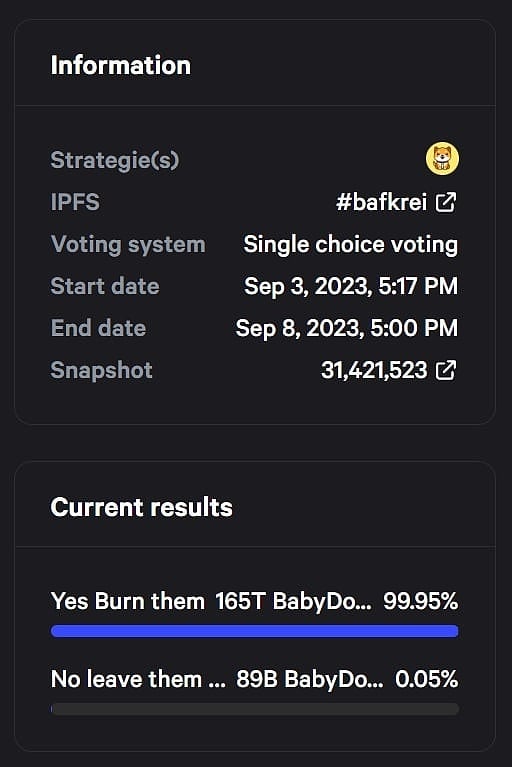512x767 pixels.
Task: Click the 0.05% result percentage
Action: (x=426, y=679)
